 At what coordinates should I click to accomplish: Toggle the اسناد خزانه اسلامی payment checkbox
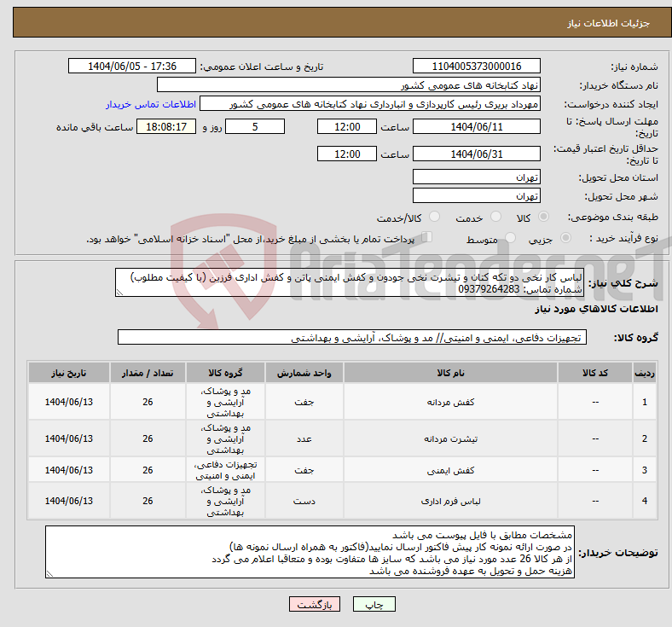click(x=427, y=237)
